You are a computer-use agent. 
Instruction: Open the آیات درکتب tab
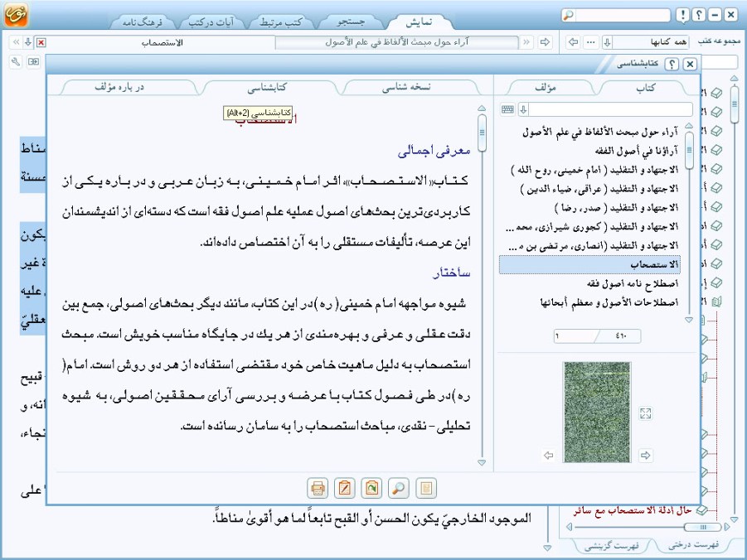[x=211, y=22]
